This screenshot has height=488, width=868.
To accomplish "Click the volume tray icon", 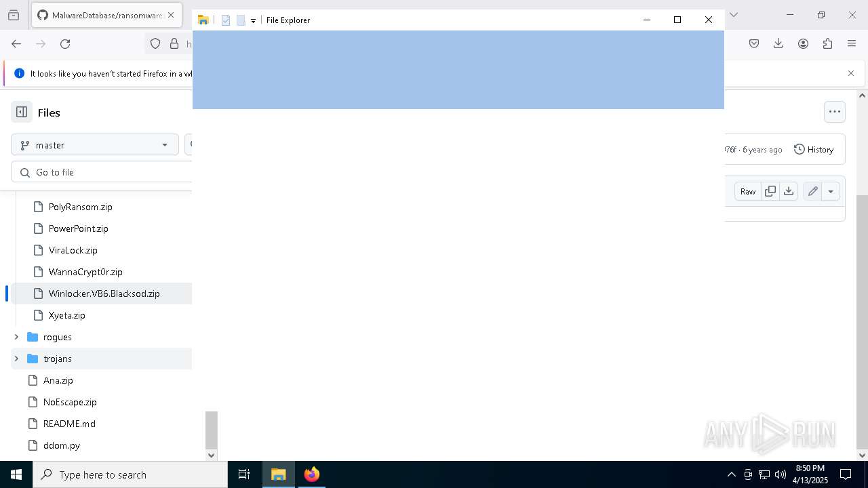I will (780, 474).
